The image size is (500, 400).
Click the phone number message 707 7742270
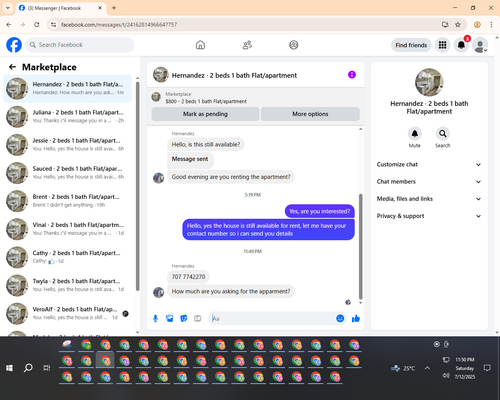tap(188, 277)
